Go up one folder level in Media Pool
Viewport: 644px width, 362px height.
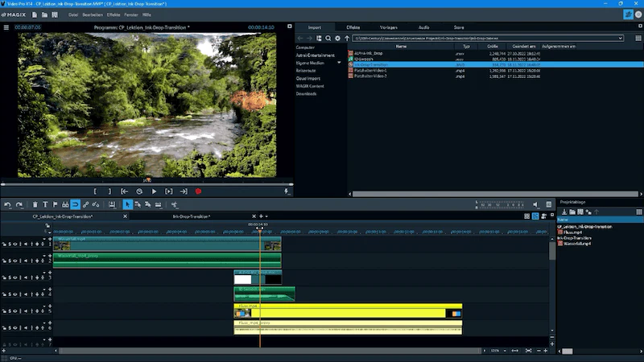pyautogui.click(x=347, y=38)
